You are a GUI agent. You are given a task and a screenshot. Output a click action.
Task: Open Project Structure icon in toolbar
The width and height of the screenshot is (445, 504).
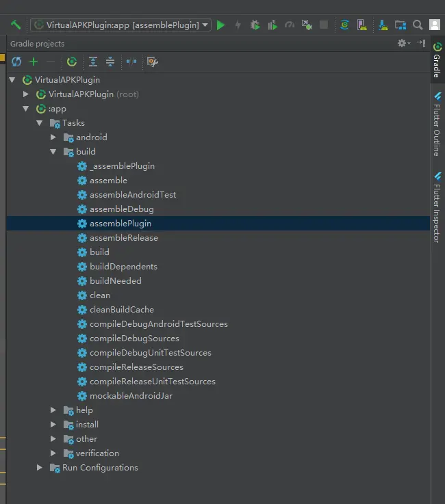[x=400, y=25]
